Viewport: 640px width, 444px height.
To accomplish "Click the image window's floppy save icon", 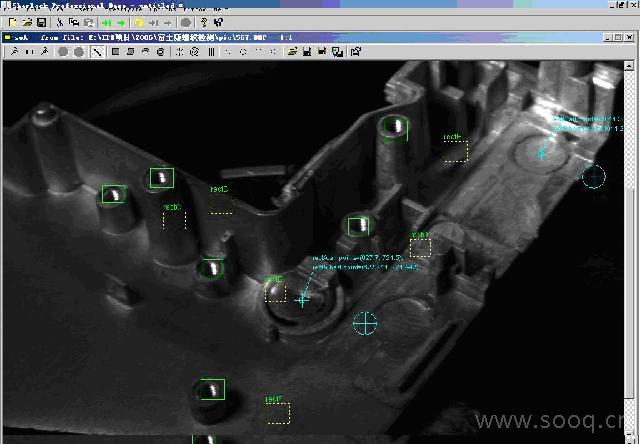I will click(x=307, y=51).
